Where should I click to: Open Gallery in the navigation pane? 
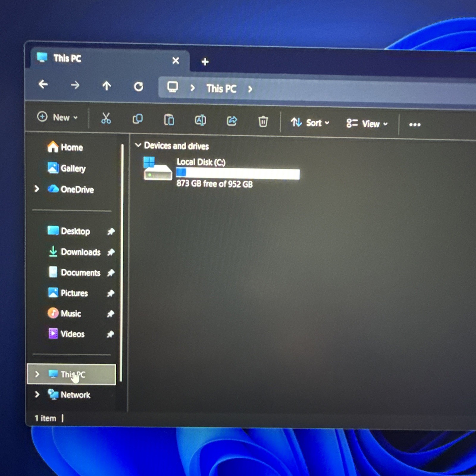[67, 168]
